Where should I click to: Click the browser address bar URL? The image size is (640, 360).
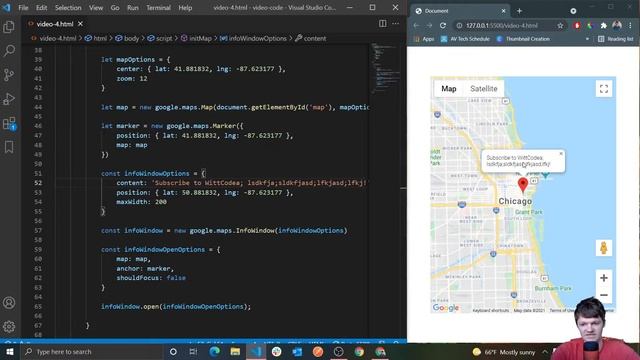(x=502, y=25)
